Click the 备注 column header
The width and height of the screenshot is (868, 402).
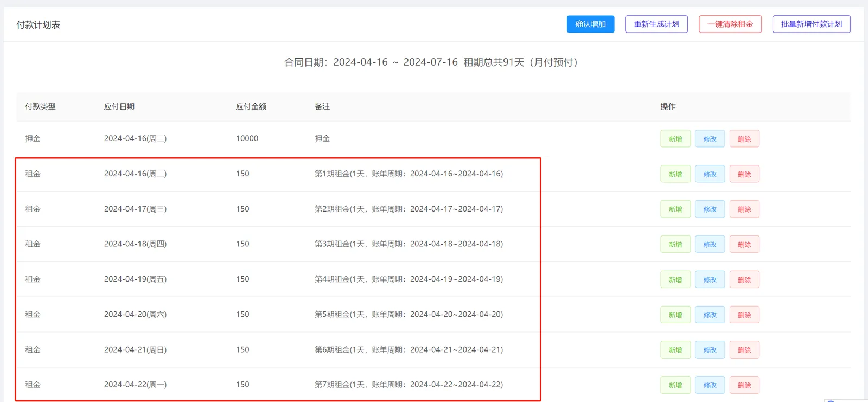(322, 106)
